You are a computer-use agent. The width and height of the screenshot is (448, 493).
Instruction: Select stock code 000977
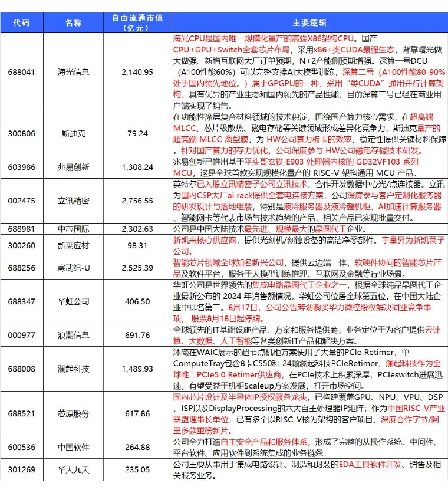tap(22, 335)
